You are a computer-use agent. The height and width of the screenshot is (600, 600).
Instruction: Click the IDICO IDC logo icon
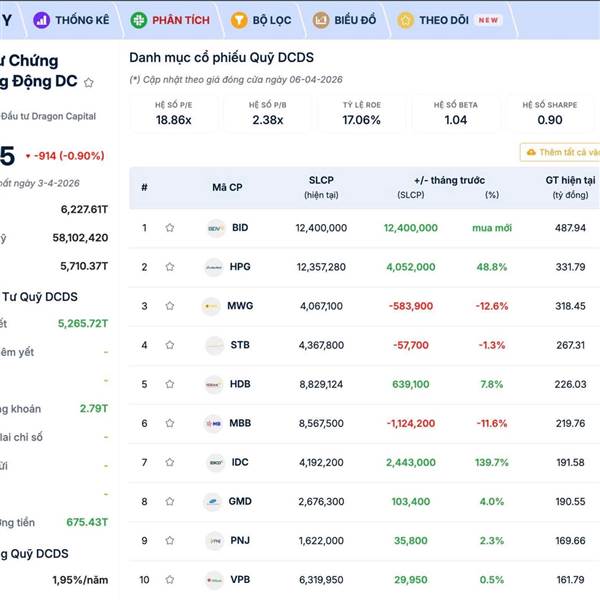(x=214, y=463)
